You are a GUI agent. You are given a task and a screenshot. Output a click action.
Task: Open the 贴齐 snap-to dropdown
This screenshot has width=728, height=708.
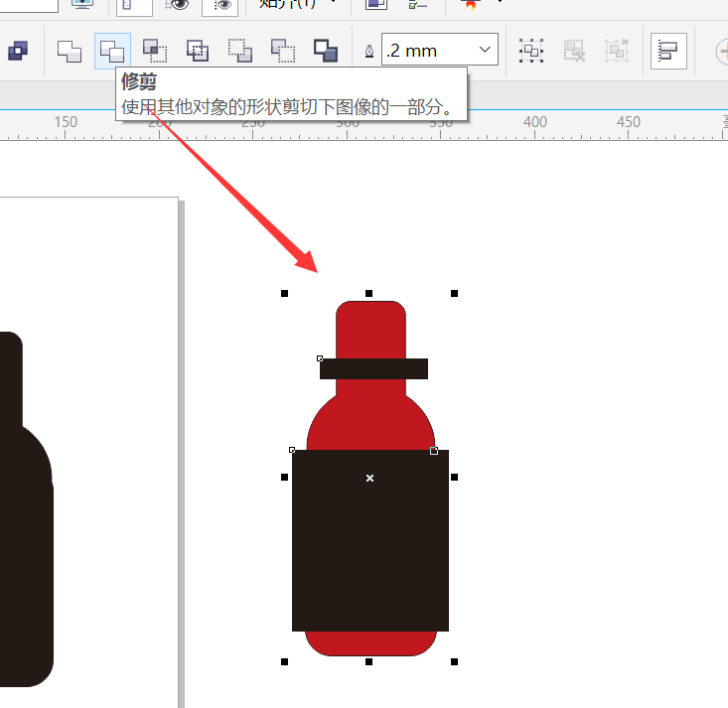click(x=297, y=5)
